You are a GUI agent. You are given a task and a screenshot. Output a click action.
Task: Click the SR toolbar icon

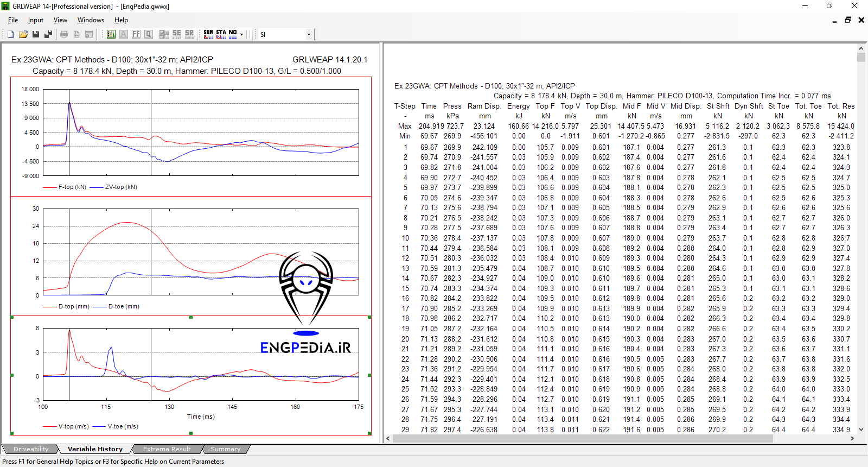(189, 34)
